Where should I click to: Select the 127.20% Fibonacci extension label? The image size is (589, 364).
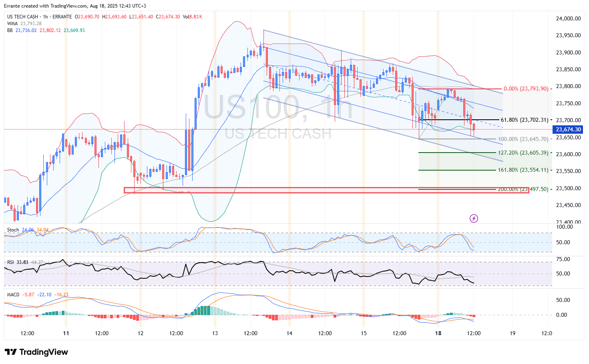click(523, 153)
